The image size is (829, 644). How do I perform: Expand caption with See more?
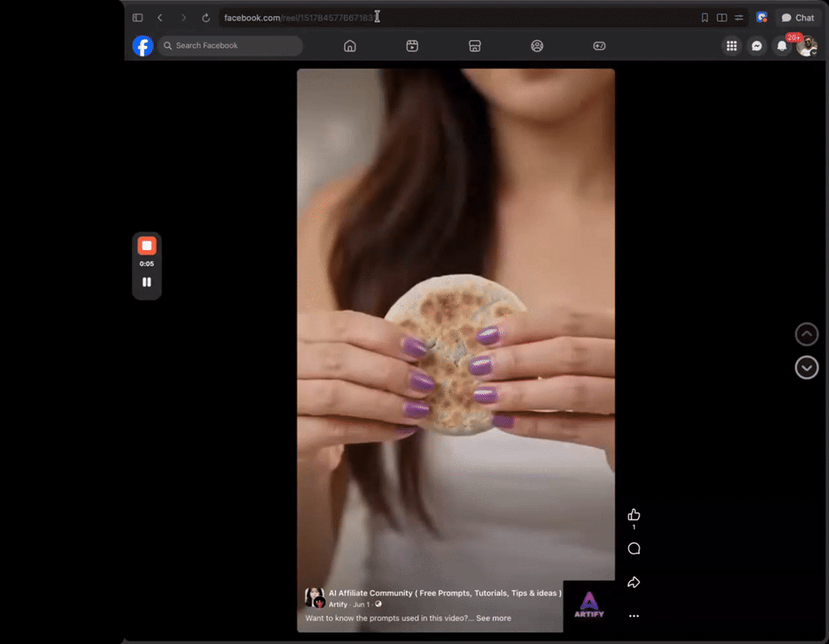click(x=493, y=618)
